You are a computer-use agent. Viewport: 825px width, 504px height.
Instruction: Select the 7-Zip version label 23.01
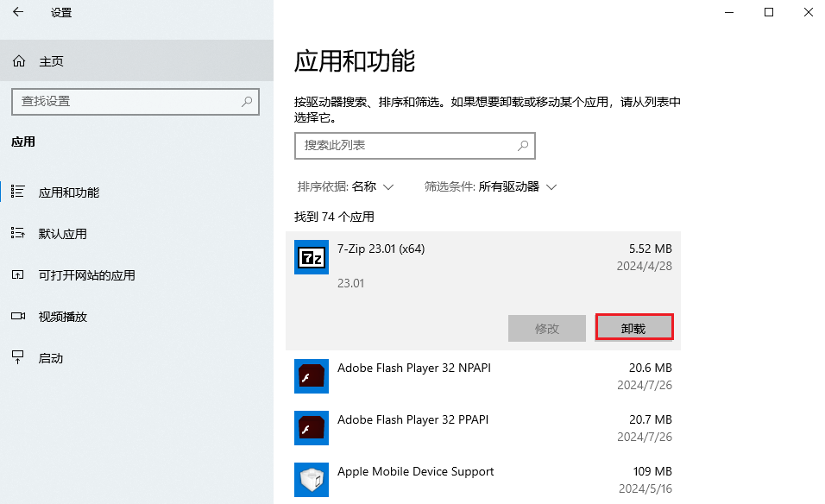pos(351,283)
